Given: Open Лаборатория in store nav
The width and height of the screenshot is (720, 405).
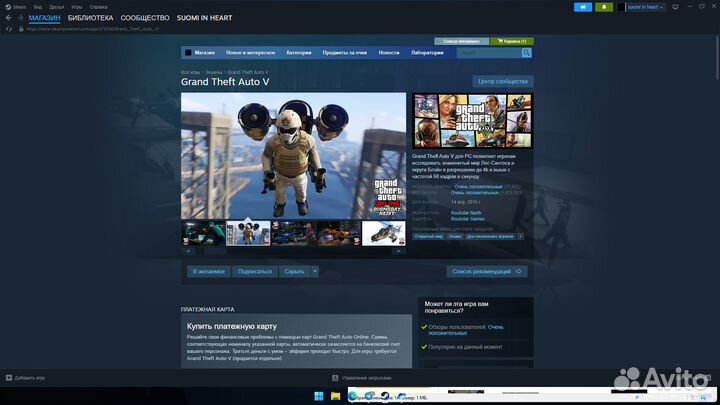Looking at the screenshot, I should click(x=427, y=53).
